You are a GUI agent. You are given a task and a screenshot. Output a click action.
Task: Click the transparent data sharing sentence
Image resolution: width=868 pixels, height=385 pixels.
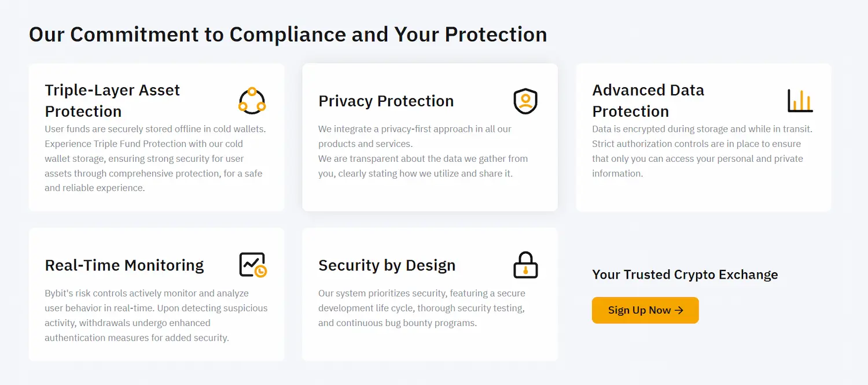(422, 166)
